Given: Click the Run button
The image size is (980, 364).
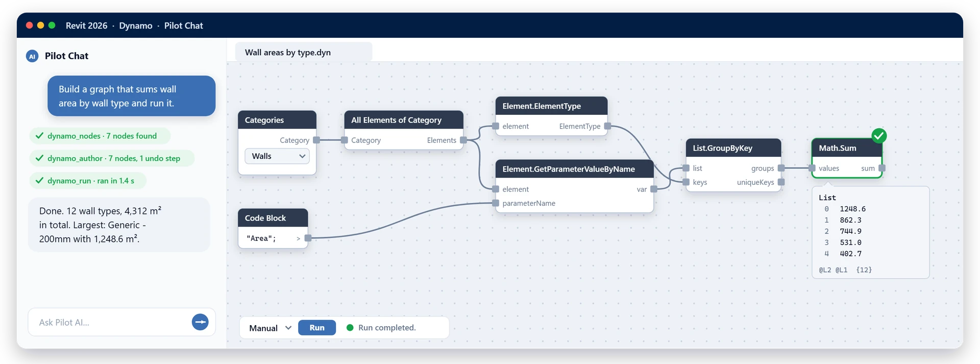Looking at the screenshot, I should pos(317,328).
